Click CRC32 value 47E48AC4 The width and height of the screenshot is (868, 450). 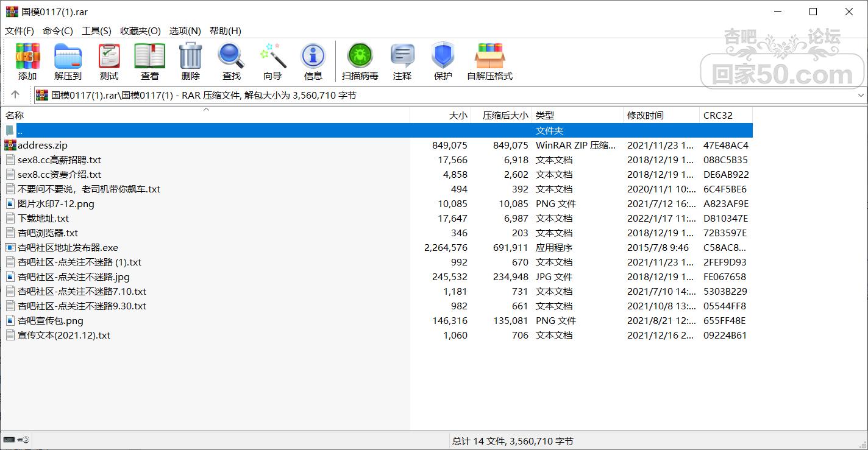[x=725, y=145]
